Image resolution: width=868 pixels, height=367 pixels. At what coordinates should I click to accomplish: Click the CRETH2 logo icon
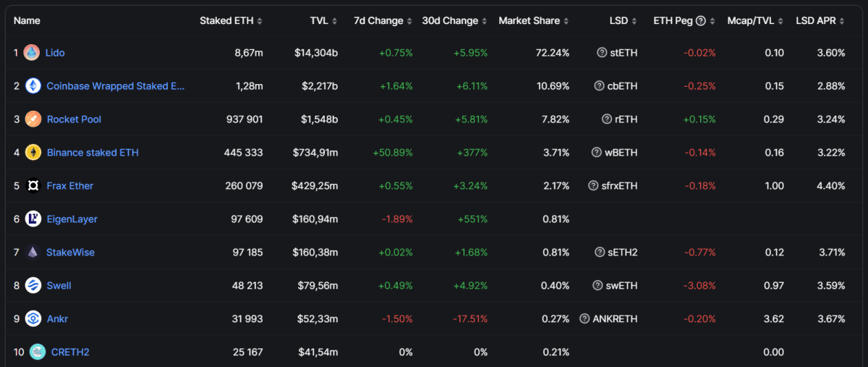38,352
